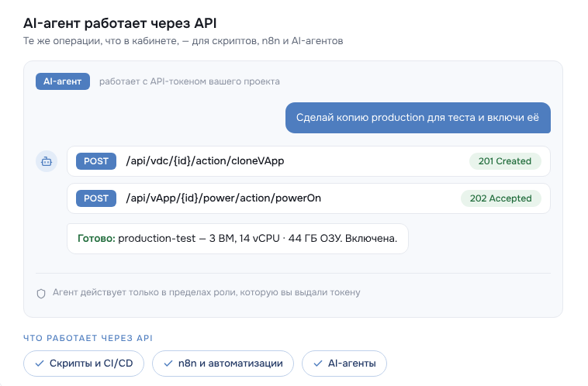This screenshot has width=588, height=386.
Task: Click the Готово production-test result message
Action: [237, 239]
